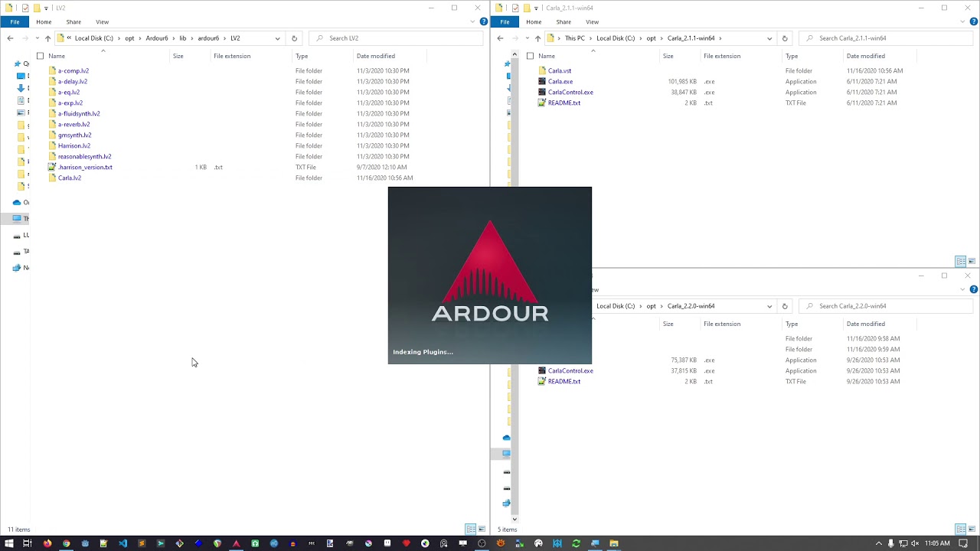
Task: Refresh the Carla_2.2.0 folder view
Action: click(x=784, y=306)
